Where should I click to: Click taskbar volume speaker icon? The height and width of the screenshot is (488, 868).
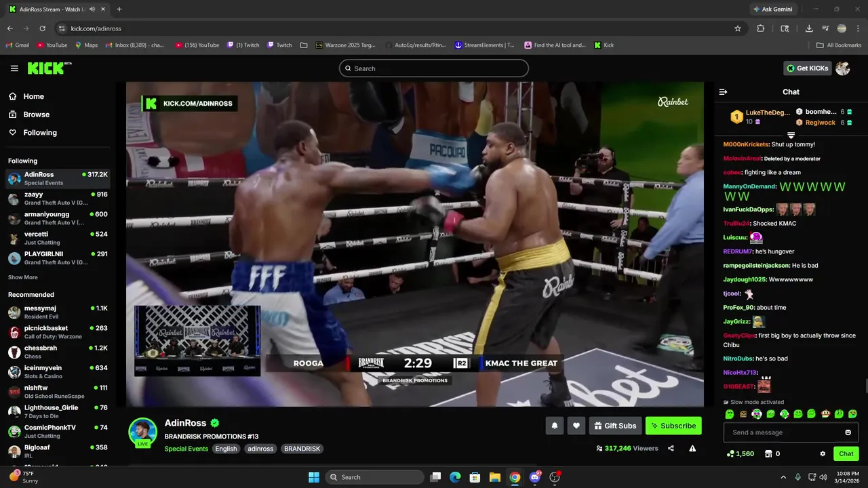pos(823,477)
